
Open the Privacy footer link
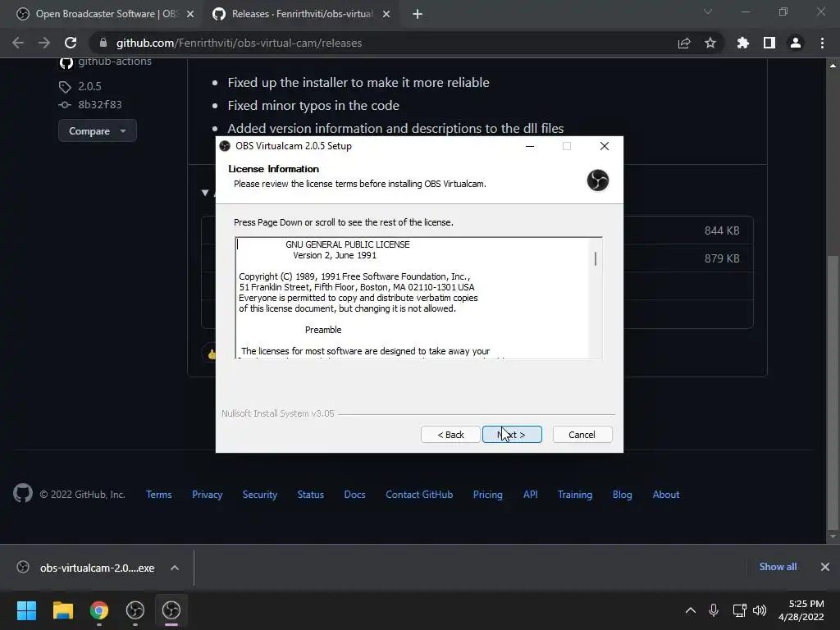208,495
